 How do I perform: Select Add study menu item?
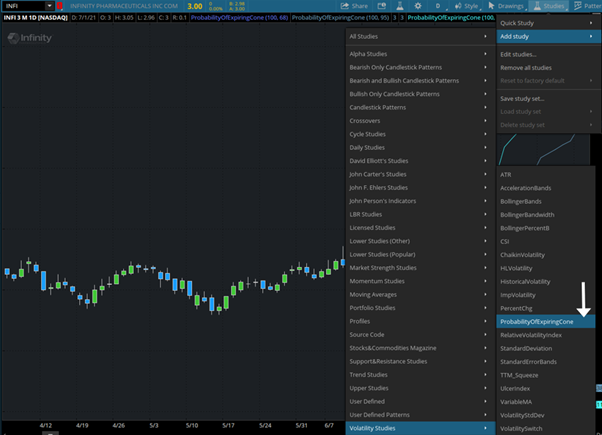(x=547, y=36)
